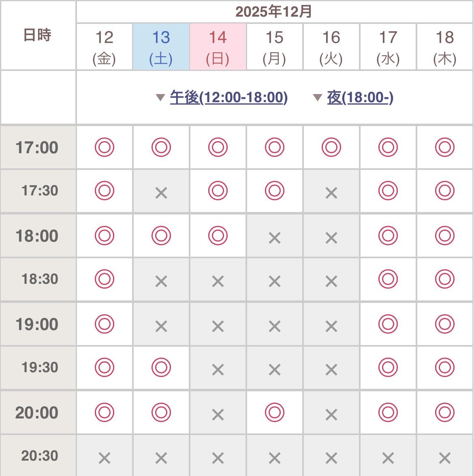Pick the 18:30 slot on Wednesday 17

click(x=388, y=279)
